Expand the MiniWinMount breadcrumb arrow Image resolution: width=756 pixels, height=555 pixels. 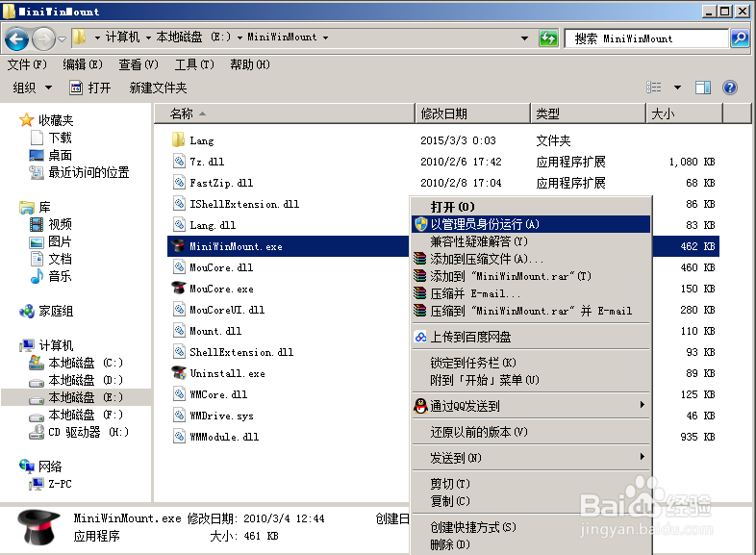point(325,38)
